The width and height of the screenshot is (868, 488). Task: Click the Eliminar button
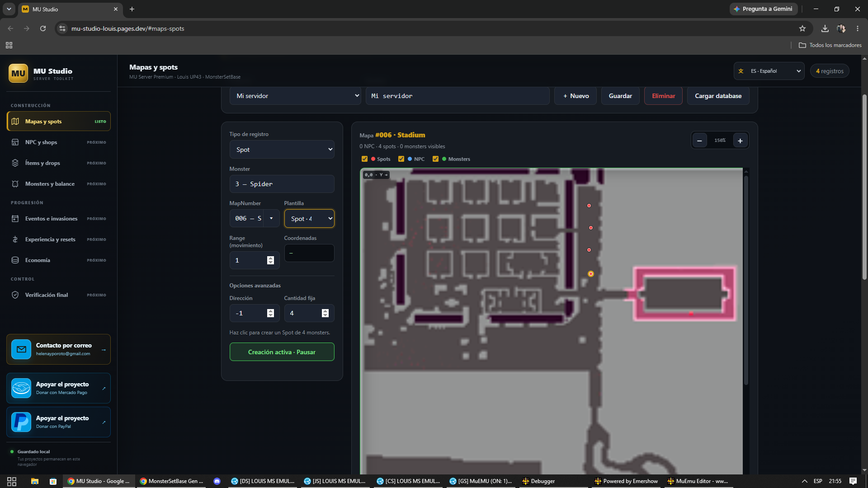[663, 96]
